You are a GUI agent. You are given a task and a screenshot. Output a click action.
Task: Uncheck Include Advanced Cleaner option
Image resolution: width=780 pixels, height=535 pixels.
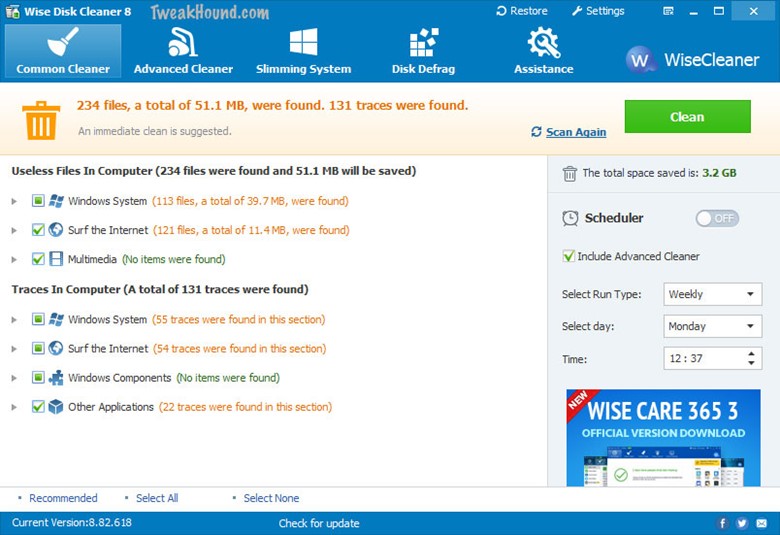pos(569,256)
